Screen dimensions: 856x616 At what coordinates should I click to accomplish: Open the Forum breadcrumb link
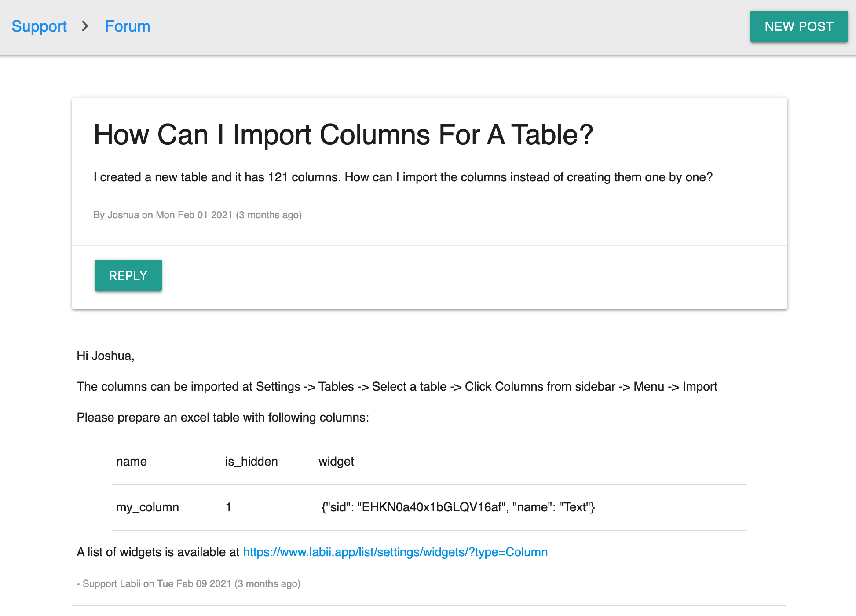coord(127,26)
